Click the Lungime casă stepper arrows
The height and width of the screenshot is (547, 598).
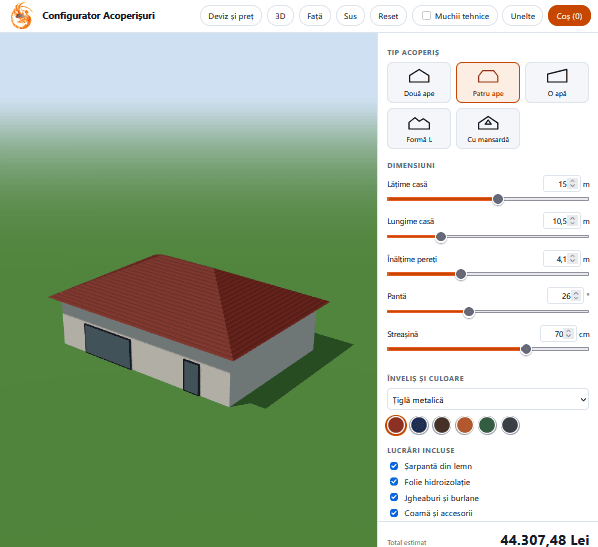point(572,221)
